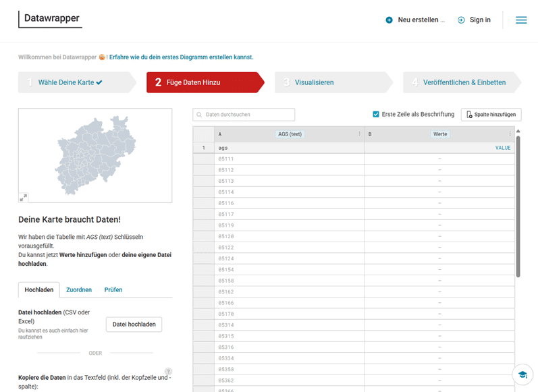This screenshot has width=538, height=392.
Task: Select cell 05315
Action: click(x=289, y=336)
